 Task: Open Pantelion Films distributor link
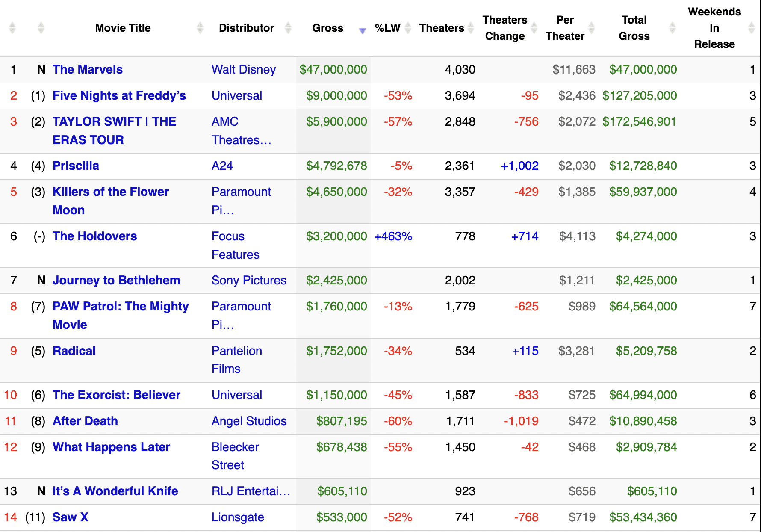pos(237,360)
